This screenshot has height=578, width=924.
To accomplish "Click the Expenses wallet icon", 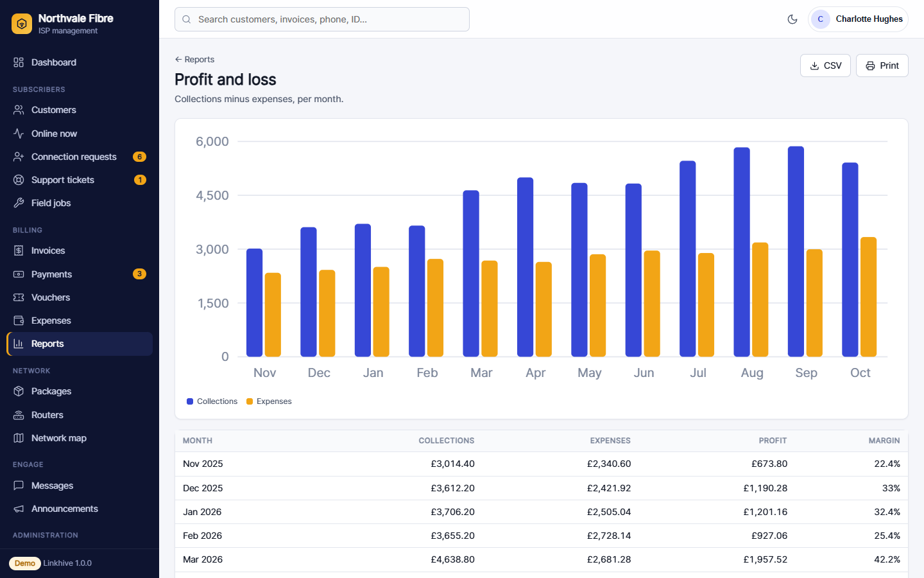I will point(19,320).
